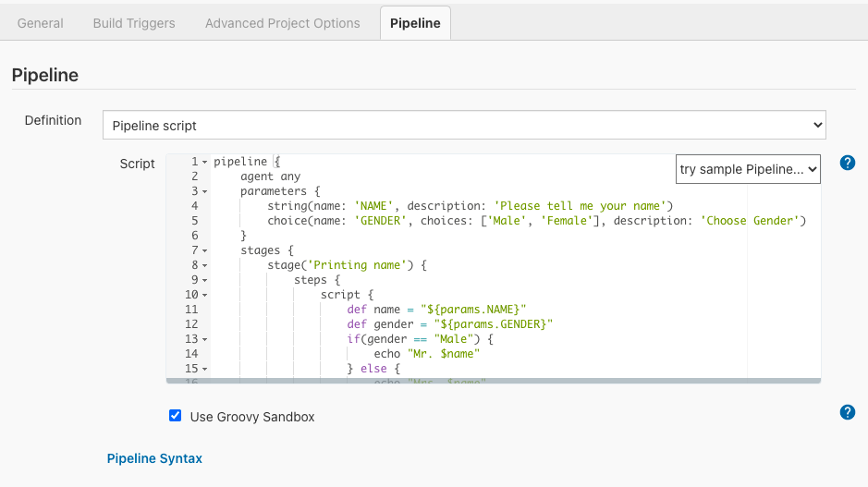
Task: Go to Advanced Project Options tab
Action: [x=282, y=23]
